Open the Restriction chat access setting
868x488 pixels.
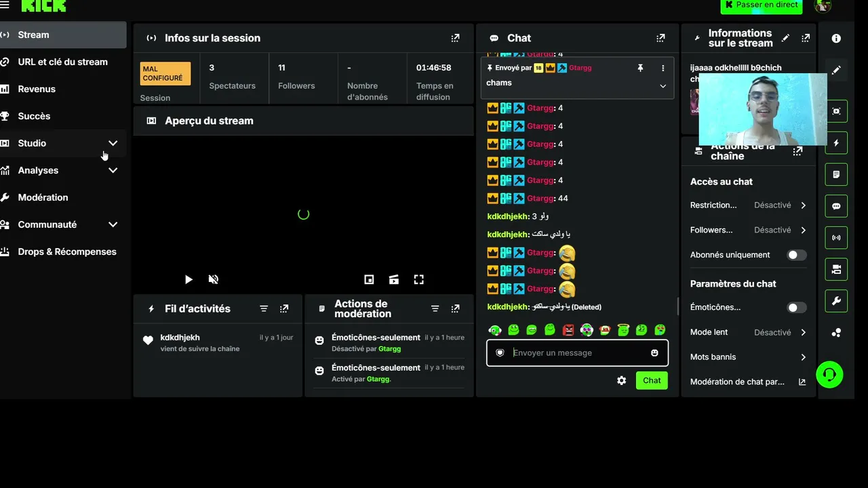point(749,205)
